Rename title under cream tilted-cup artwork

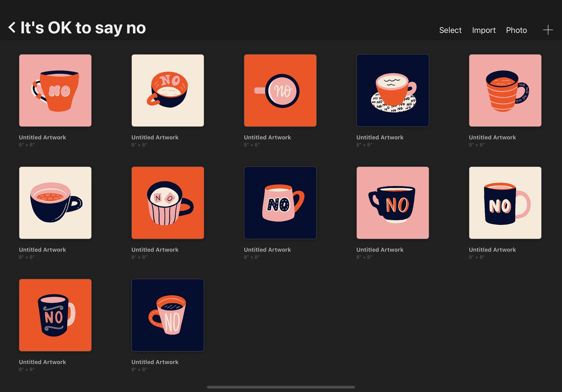(x=155, y=137)
